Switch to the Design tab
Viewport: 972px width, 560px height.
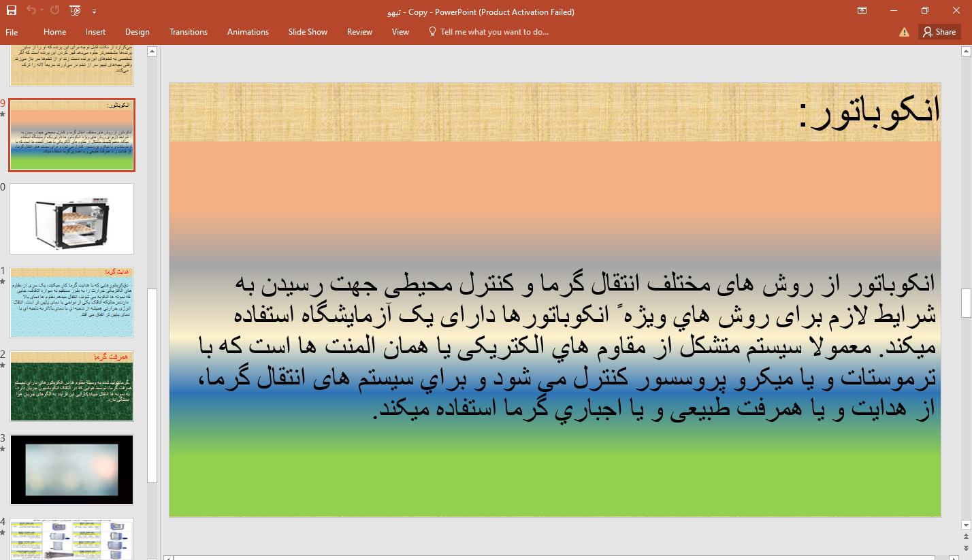pos(137,32)
